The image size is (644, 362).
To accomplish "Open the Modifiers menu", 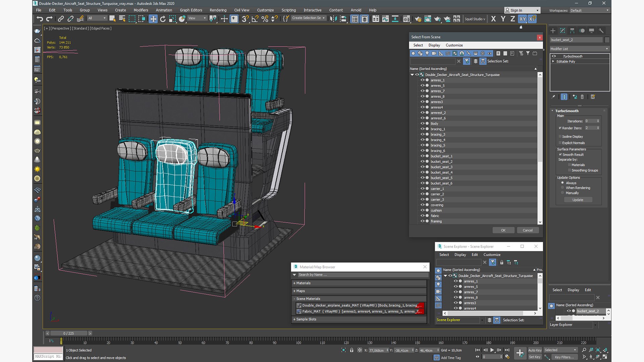I will (x=141, y=10).
